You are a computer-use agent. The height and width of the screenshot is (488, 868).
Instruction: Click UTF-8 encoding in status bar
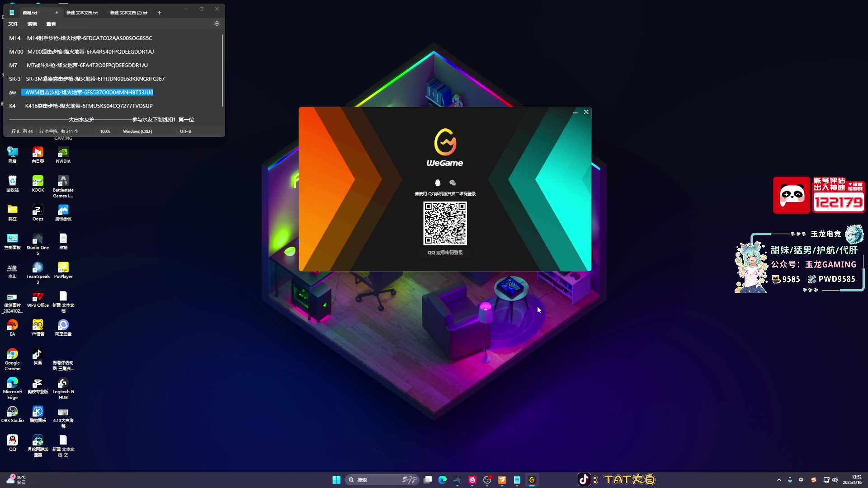(x=185, y=131)
